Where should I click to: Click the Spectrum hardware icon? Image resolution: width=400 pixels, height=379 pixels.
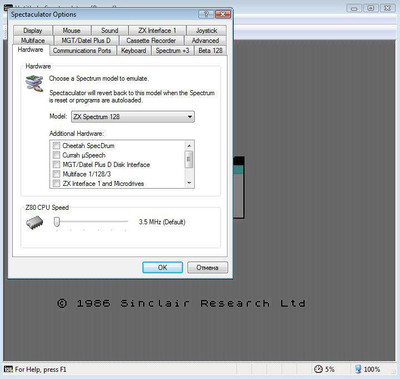34,84
